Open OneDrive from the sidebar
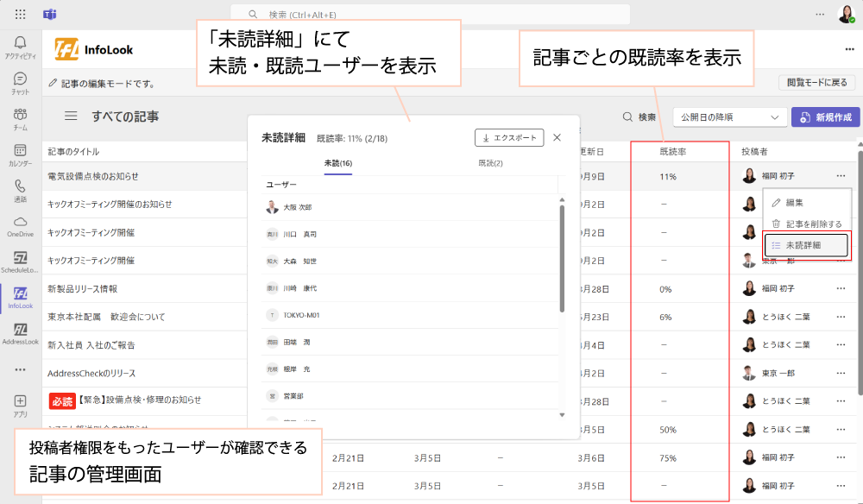The width and height of the screenshot is (863, 504). tap(20, 226)
